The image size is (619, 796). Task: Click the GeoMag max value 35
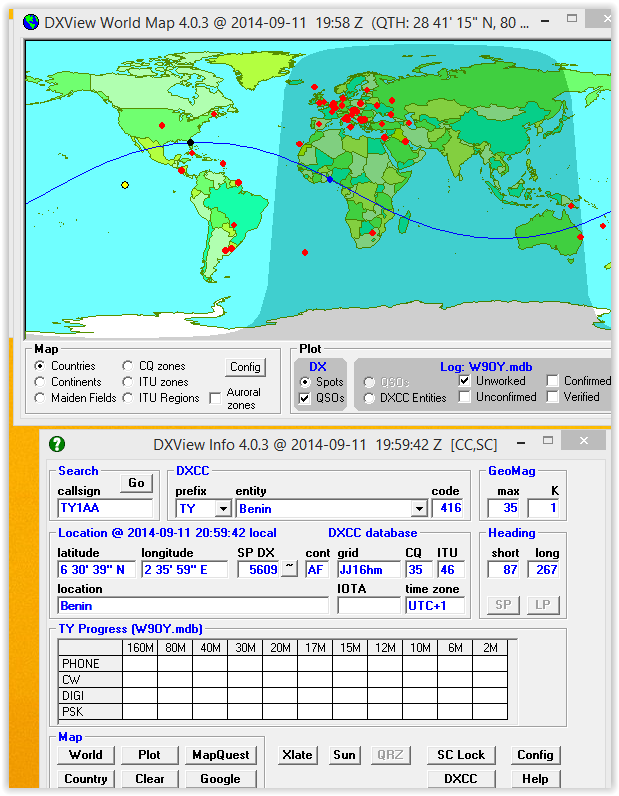coord(503,508)
